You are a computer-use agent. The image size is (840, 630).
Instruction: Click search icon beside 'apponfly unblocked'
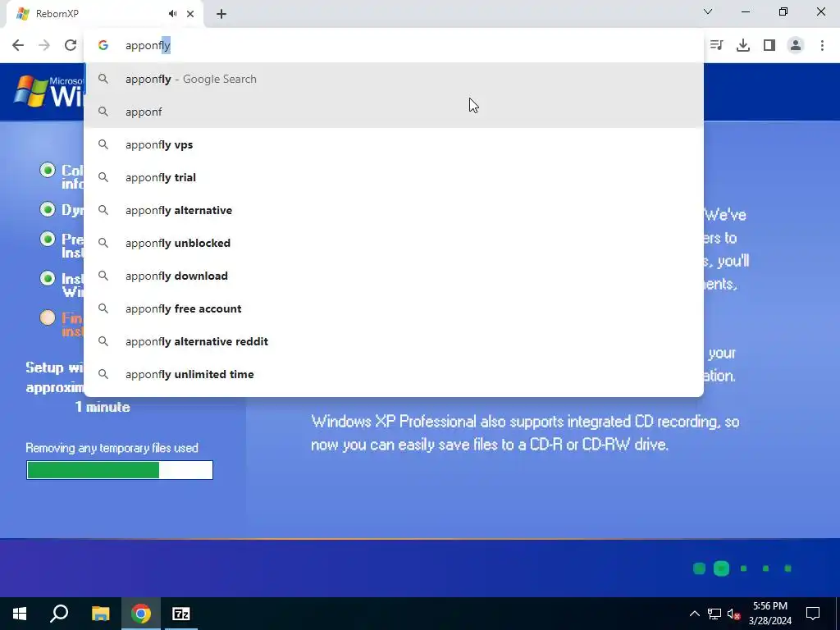point(103,243)
